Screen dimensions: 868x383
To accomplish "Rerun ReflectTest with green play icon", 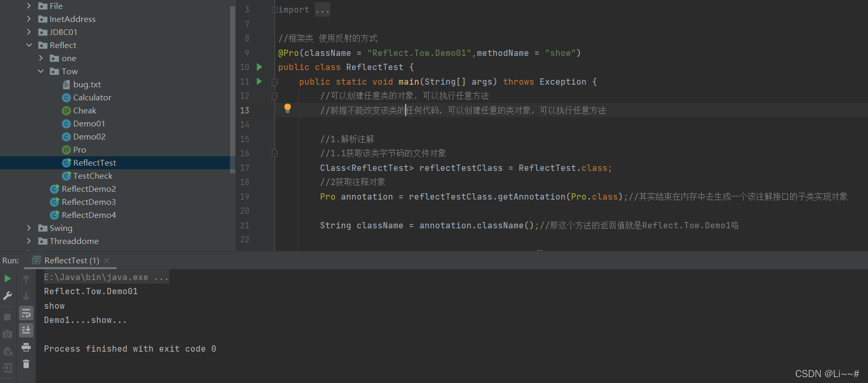I will point(8,278).
